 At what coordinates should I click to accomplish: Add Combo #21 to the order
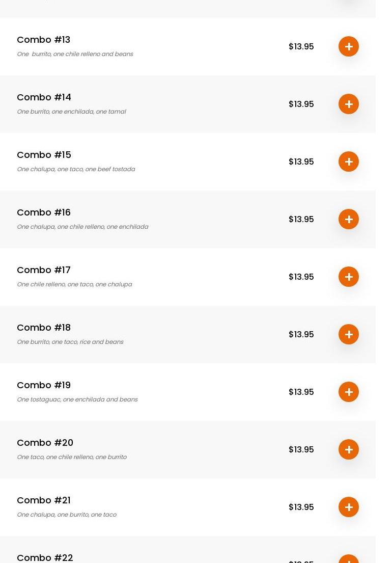point(349,507)
